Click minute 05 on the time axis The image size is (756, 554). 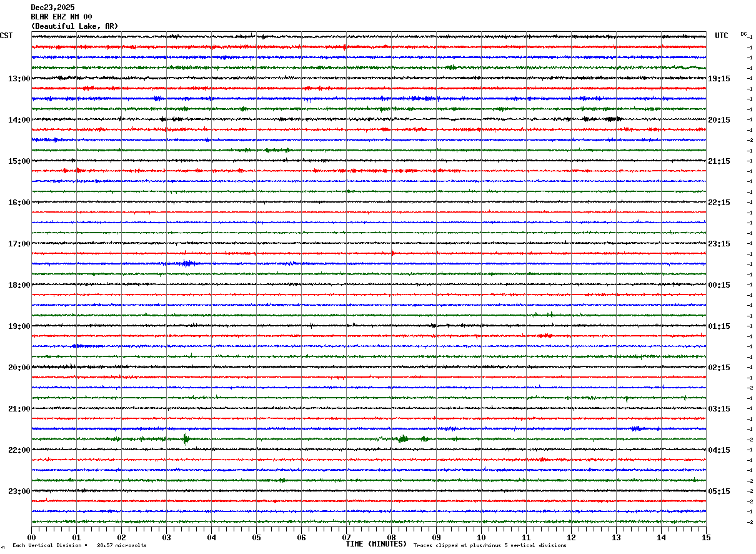point(256,537)
